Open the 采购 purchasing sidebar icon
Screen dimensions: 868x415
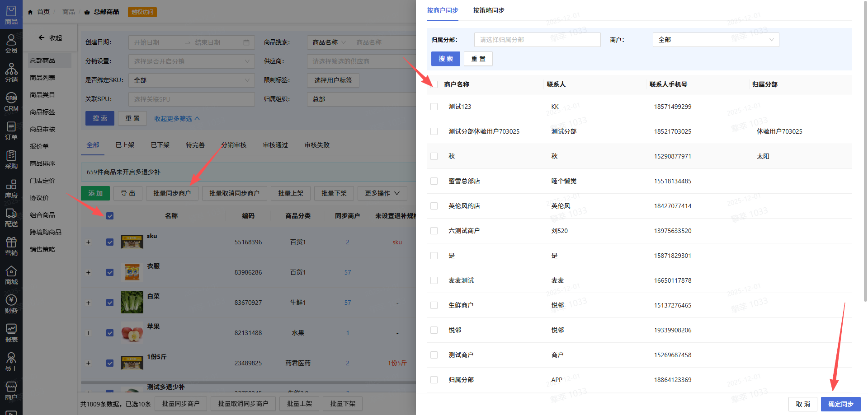click(11, 159)
